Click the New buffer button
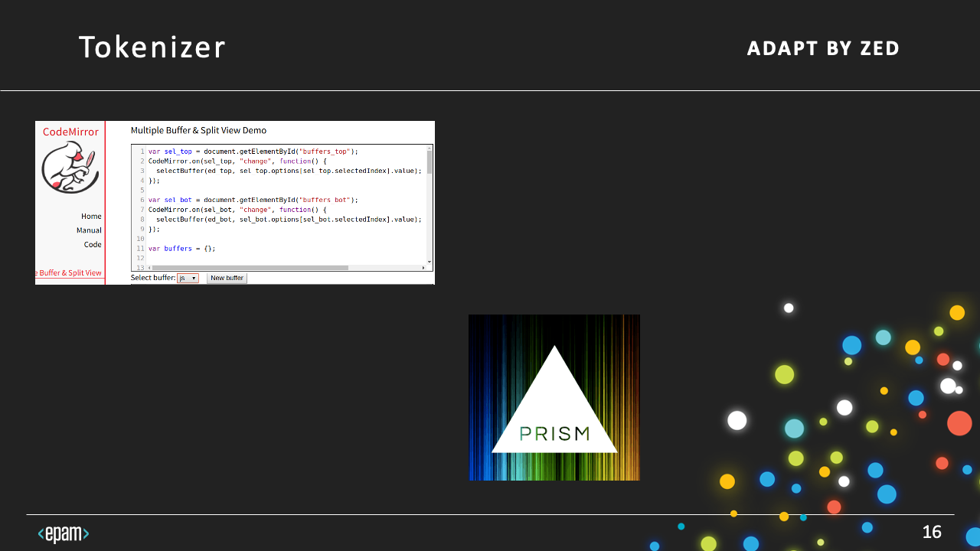 [x=227, y=279]
